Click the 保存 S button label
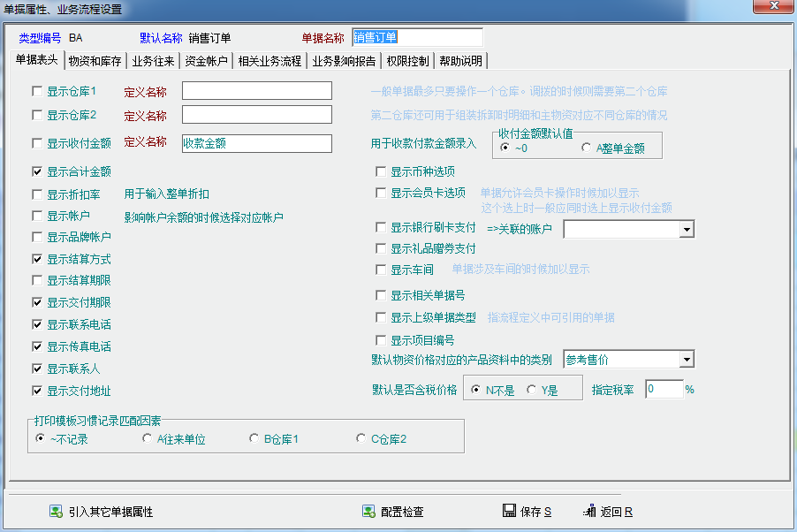This screenshot has width=797, height=532. (535, 512)
